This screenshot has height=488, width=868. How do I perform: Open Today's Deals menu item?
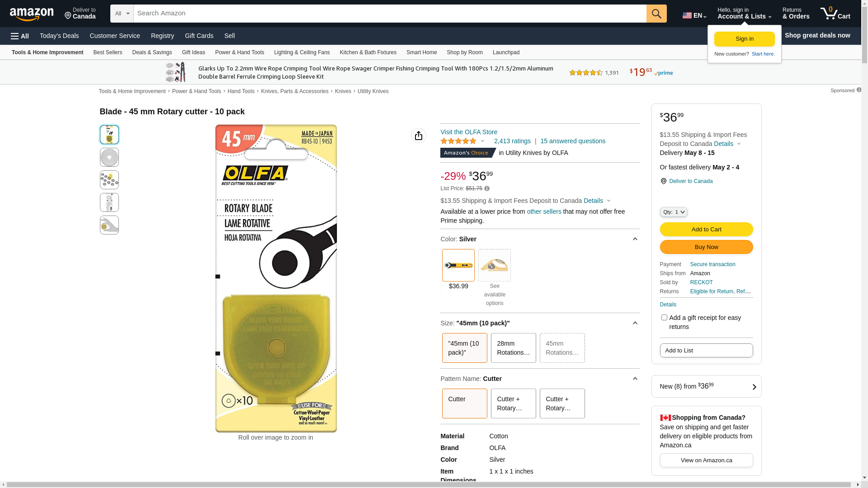[59, 36]
